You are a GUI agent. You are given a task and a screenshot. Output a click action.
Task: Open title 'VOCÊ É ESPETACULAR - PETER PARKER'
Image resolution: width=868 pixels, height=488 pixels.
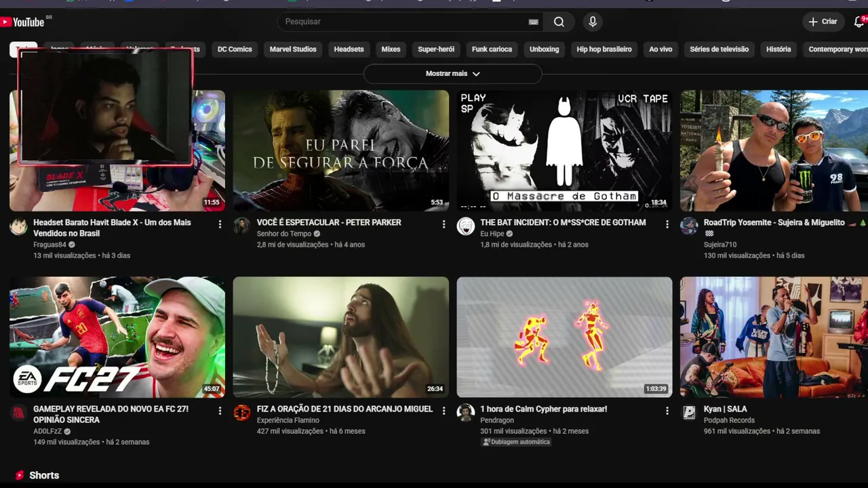329,222
